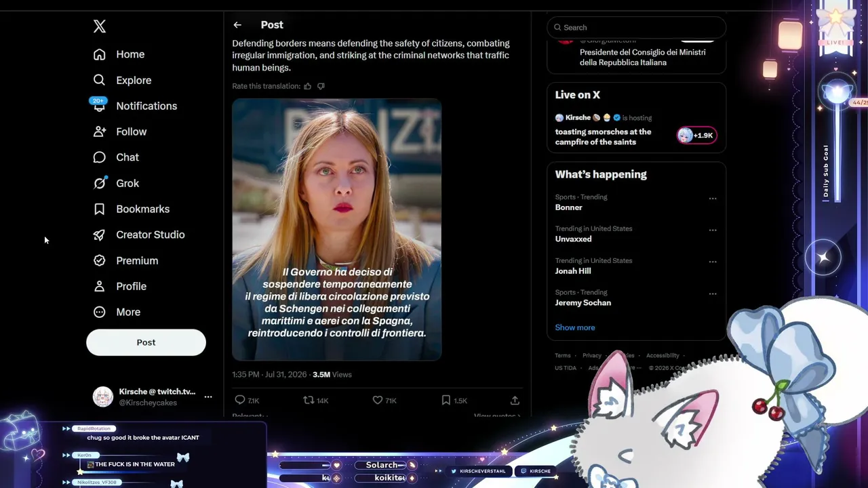Click the 'Live on X' heading
Image resolution: width=868 pixels, height=488 pixels.
click(x=578, y=95)
